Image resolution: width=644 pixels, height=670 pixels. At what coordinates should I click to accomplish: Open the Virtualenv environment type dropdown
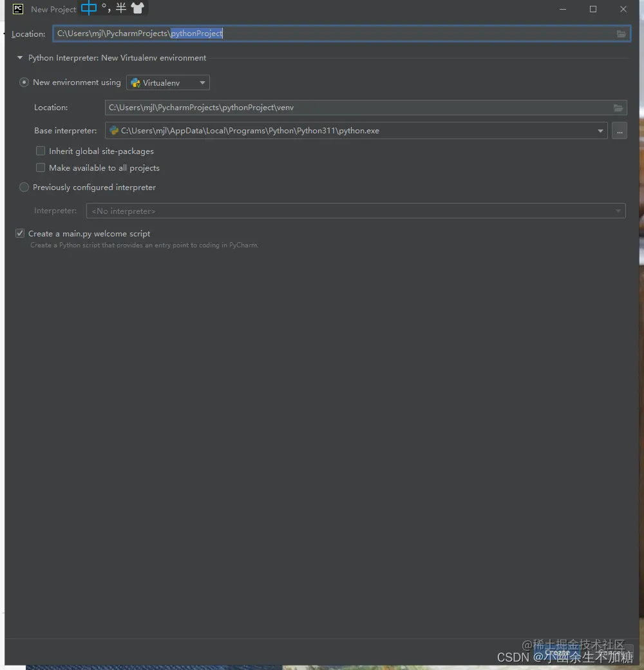coord(168,82)
